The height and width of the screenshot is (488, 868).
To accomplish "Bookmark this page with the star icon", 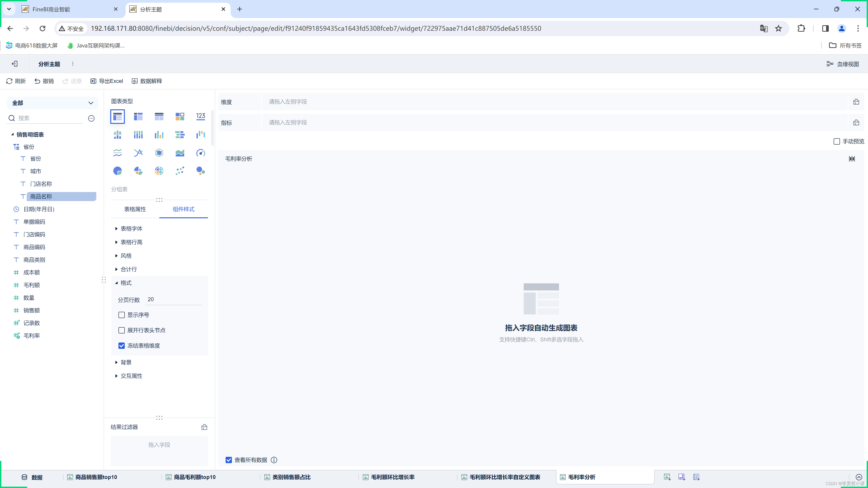I will click(x=778, y=28).
